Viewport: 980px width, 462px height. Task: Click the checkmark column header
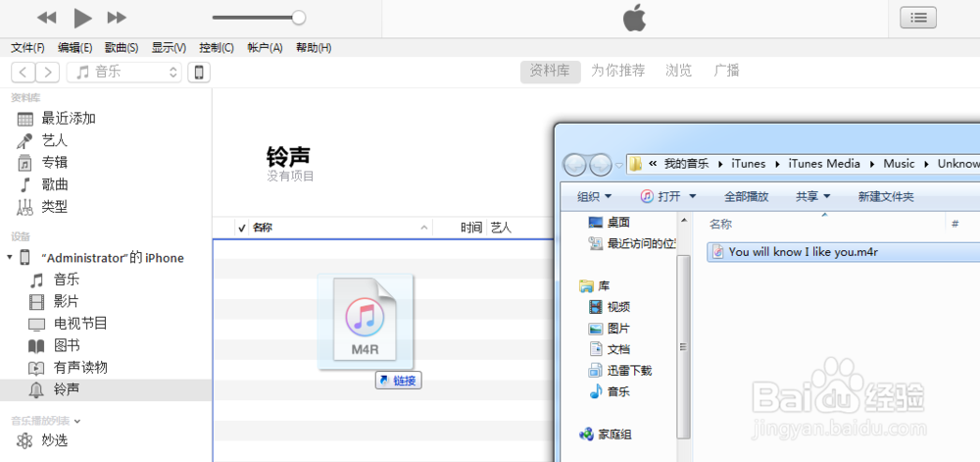pyautogui.click(x=242, y=228)
